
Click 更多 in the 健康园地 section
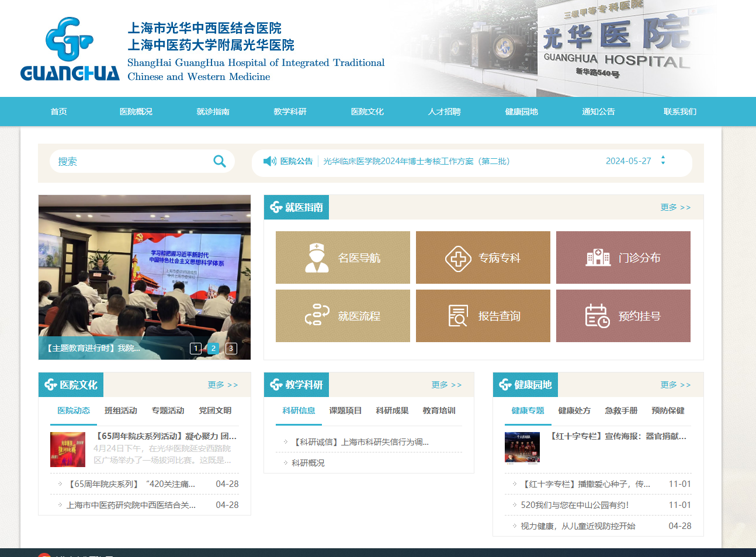[x=675, y=385]
